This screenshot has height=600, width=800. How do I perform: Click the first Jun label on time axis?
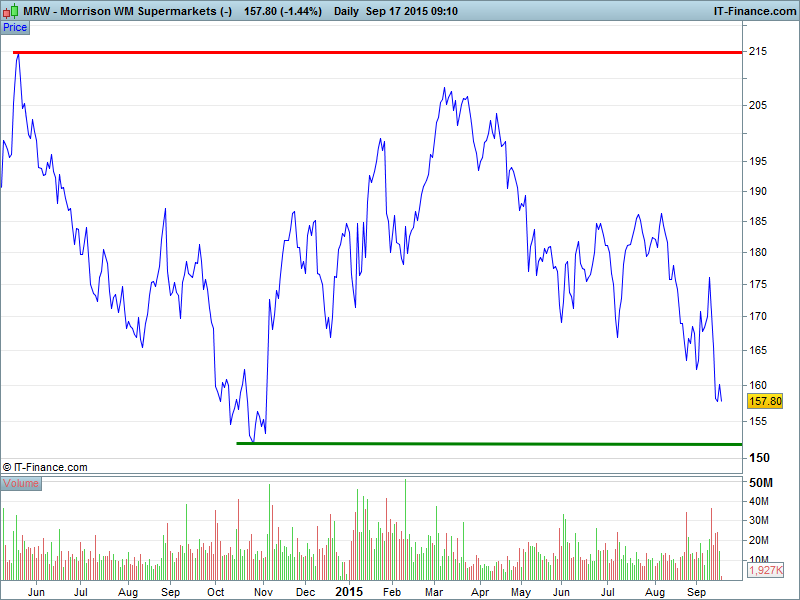37,592
